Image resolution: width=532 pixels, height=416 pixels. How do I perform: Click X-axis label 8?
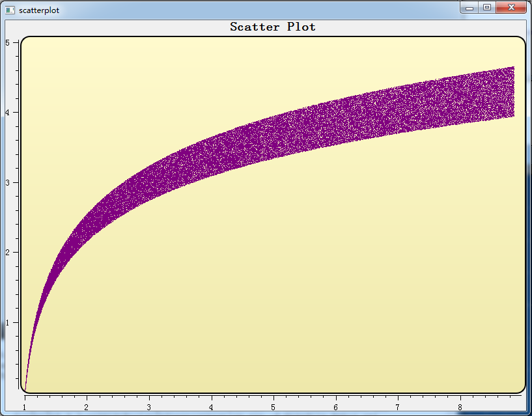click(x=460, y=408)
